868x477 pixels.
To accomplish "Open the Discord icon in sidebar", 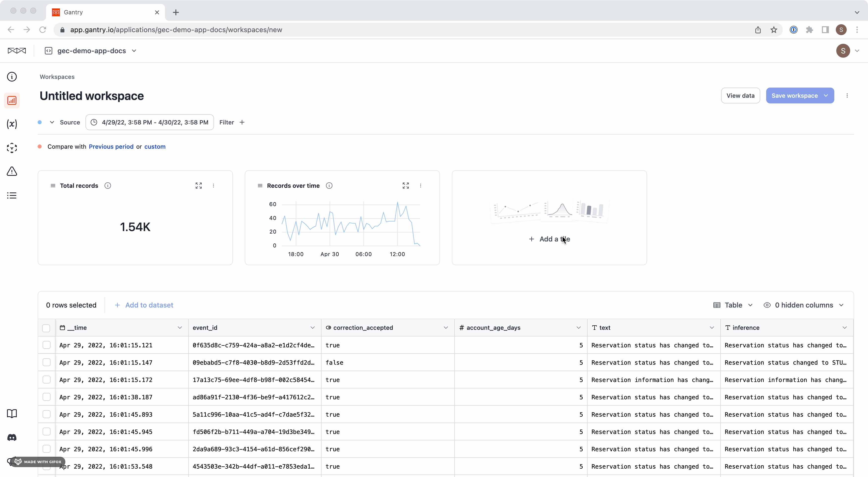I will point(12,437).
